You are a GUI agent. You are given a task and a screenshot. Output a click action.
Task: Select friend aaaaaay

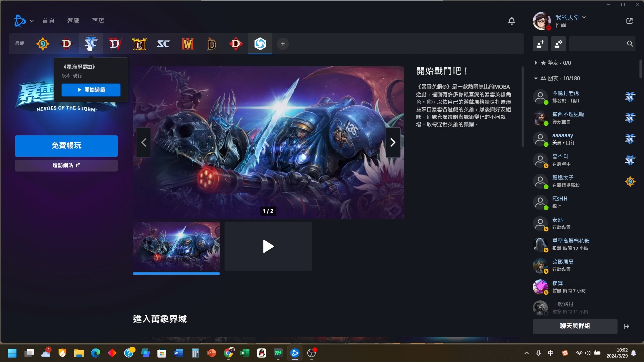584,139
